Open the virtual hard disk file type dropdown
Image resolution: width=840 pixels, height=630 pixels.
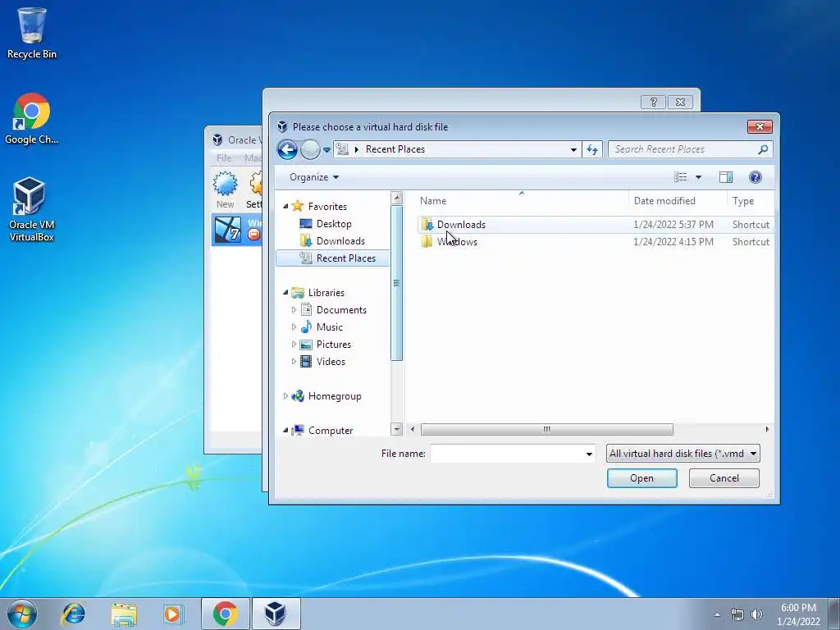click(683, 454)
